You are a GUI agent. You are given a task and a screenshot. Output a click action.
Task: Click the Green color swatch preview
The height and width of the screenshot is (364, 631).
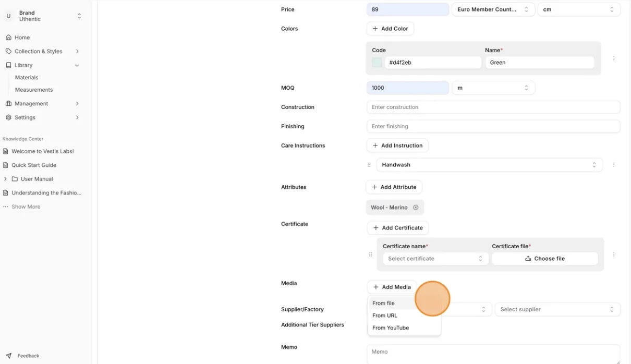coord(377,63)
